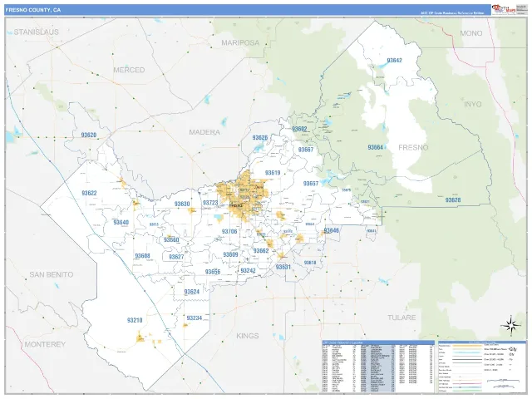Click ZIP code label 93626

pos(260,138)
